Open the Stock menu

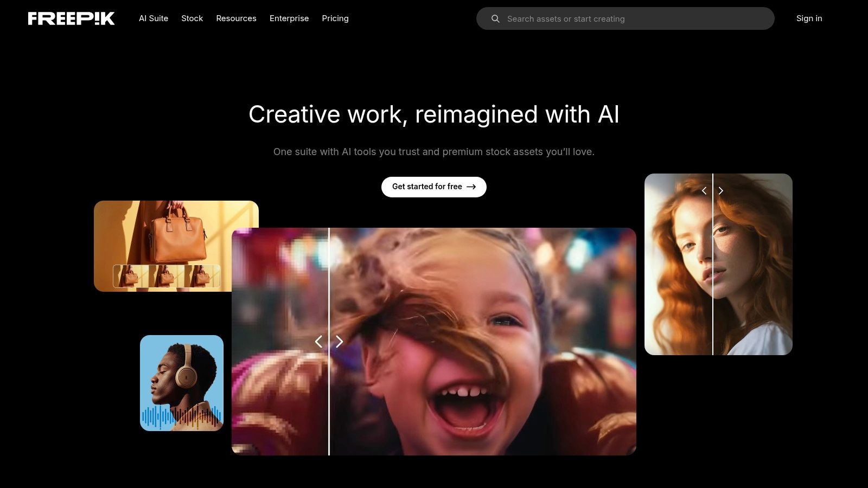(192, 18)
